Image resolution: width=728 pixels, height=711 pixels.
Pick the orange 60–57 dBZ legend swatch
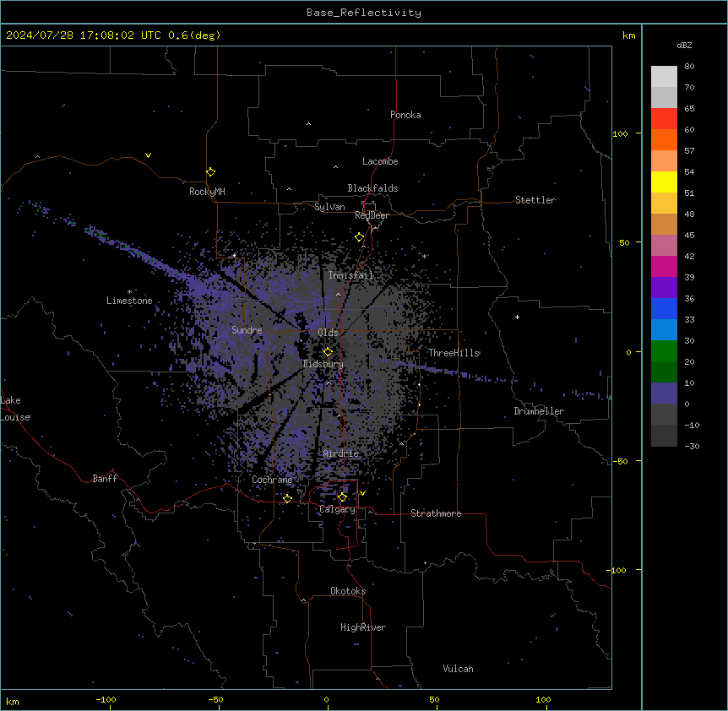664,139
